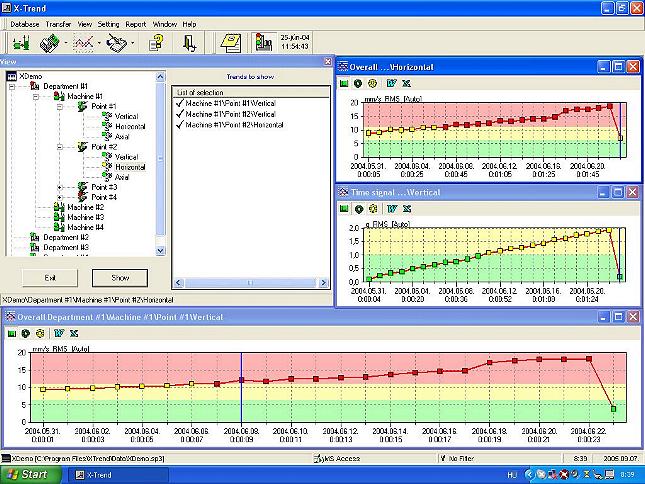Image resolution: width=645 pixels, height=484 pixels.
Task: Click the Show button
Action: coord(119,278)
